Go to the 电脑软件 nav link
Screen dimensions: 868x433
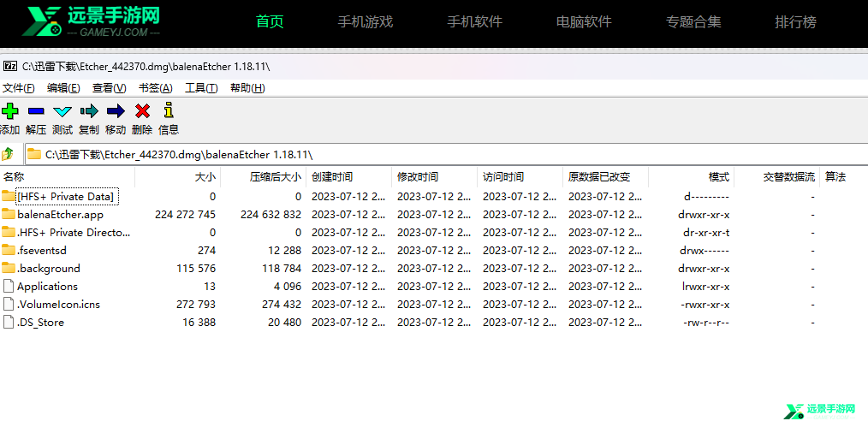pyautogui.click(x=584, y=22)
